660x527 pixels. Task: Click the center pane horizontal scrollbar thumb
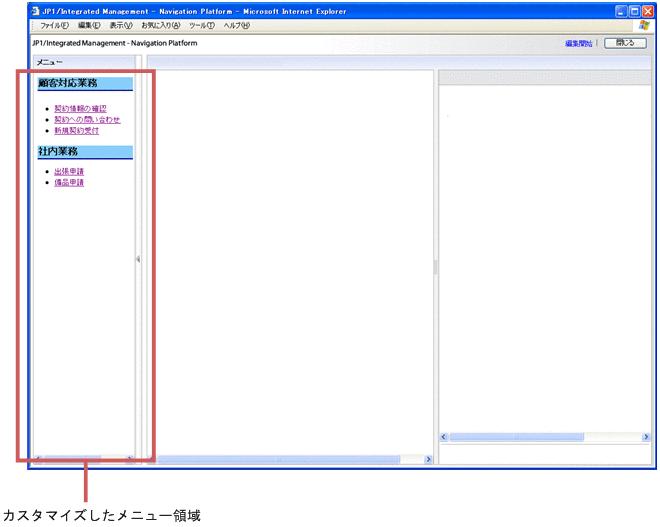(x=279, y=459)
